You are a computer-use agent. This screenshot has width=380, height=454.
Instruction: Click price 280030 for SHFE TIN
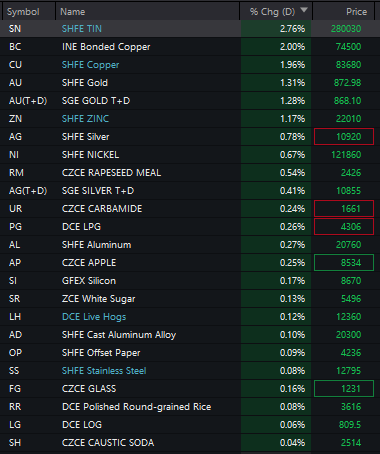tap(346, 29)
